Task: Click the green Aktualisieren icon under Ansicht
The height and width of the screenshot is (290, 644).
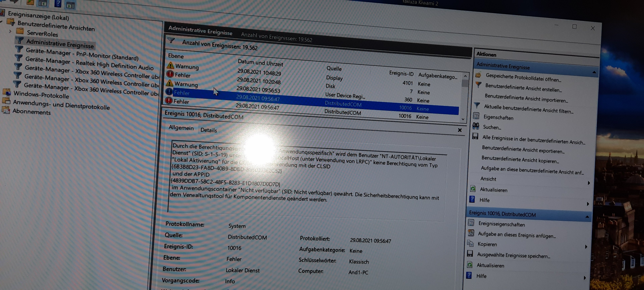Action: pos(473,188)
